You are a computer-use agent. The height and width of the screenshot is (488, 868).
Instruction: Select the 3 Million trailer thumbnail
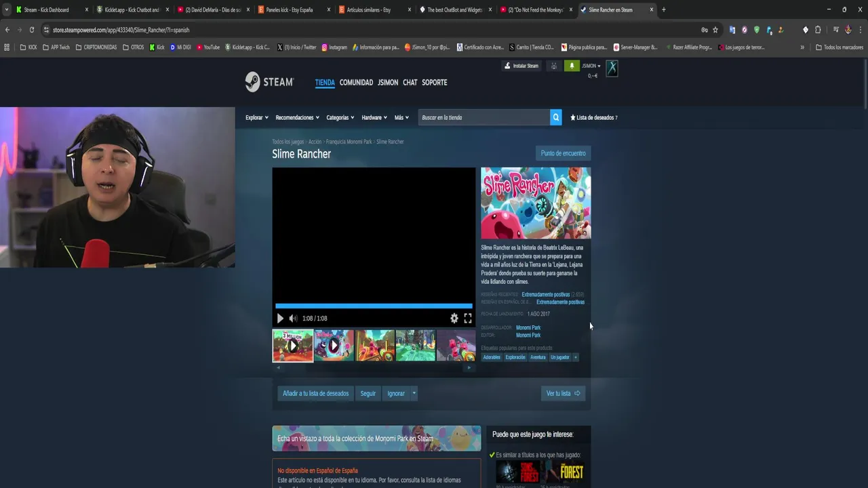(293, 346)
